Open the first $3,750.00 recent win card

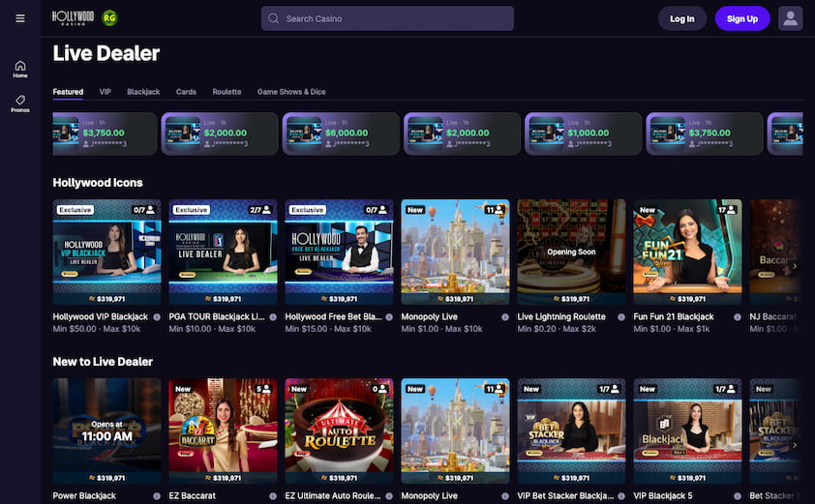point(105,134)
